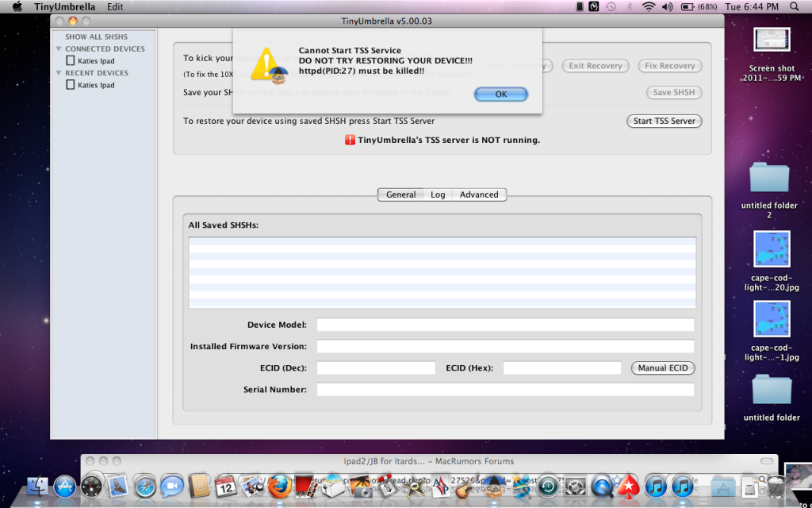Open Dashboard from the Dock
Screen dimensions: 812x508
pyautogui.click(x=93, y=487)
